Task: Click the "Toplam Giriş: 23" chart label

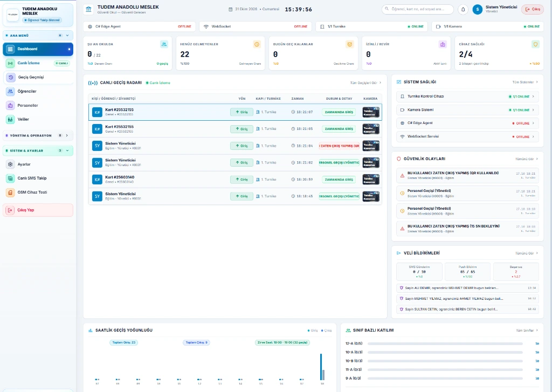Action: 123,342
